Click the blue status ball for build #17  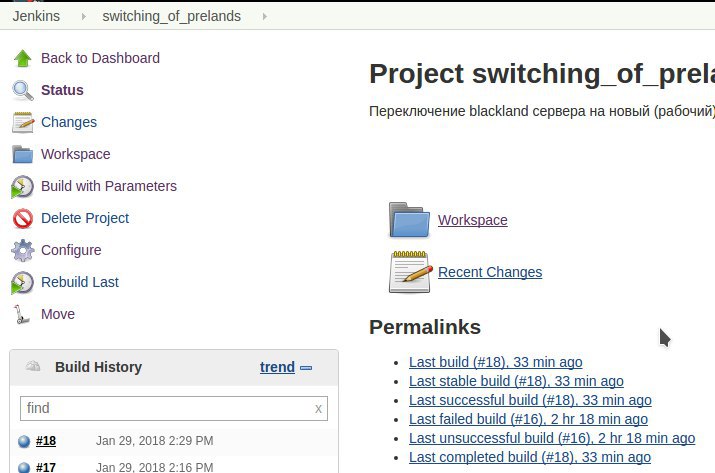click(x=24, y=468)
